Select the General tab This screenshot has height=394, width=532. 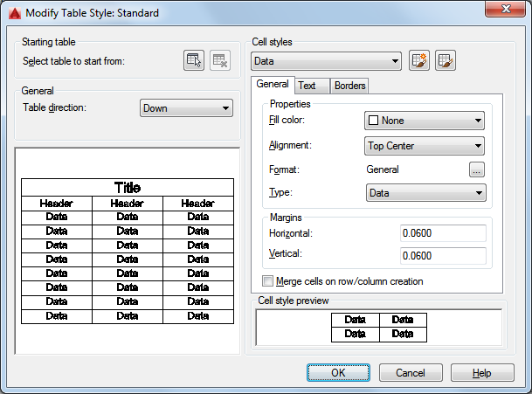point(273,84)
